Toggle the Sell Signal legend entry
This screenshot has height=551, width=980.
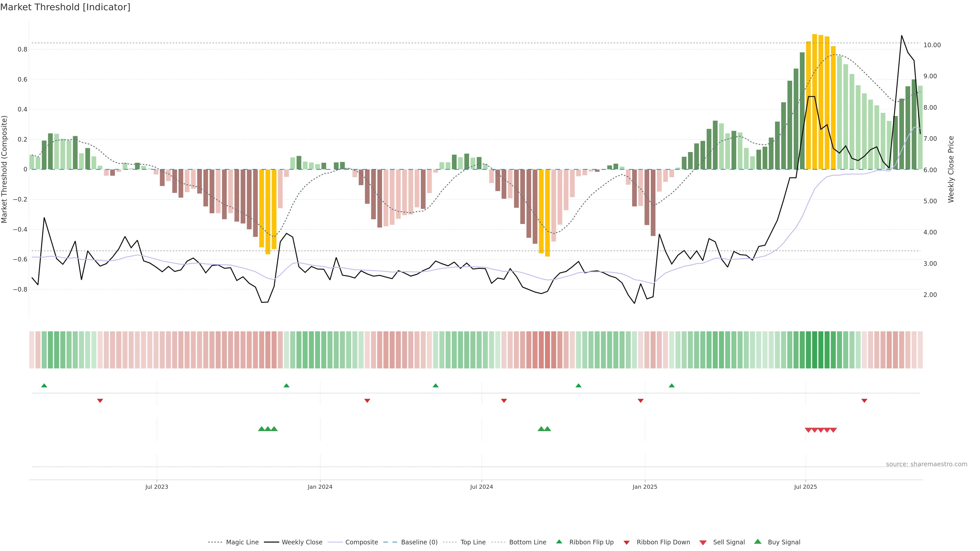pyautogui.click(x=729, y=542)
